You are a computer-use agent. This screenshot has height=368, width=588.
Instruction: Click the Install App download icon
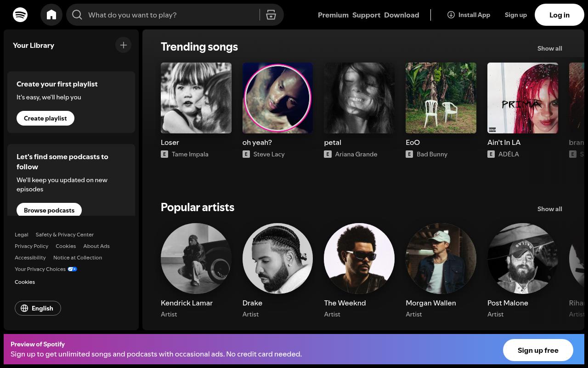(x=451, y=15)
